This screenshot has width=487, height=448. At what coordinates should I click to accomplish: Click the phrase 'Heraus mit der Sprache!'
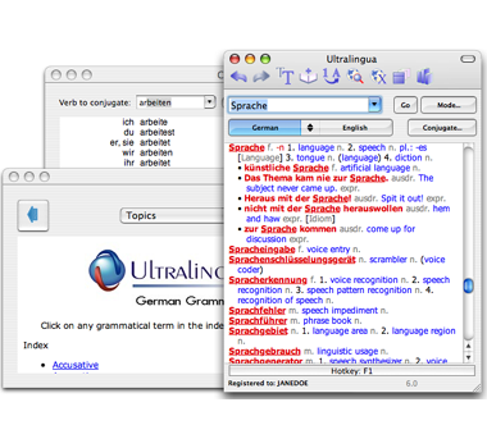click(x=297, y=198)
